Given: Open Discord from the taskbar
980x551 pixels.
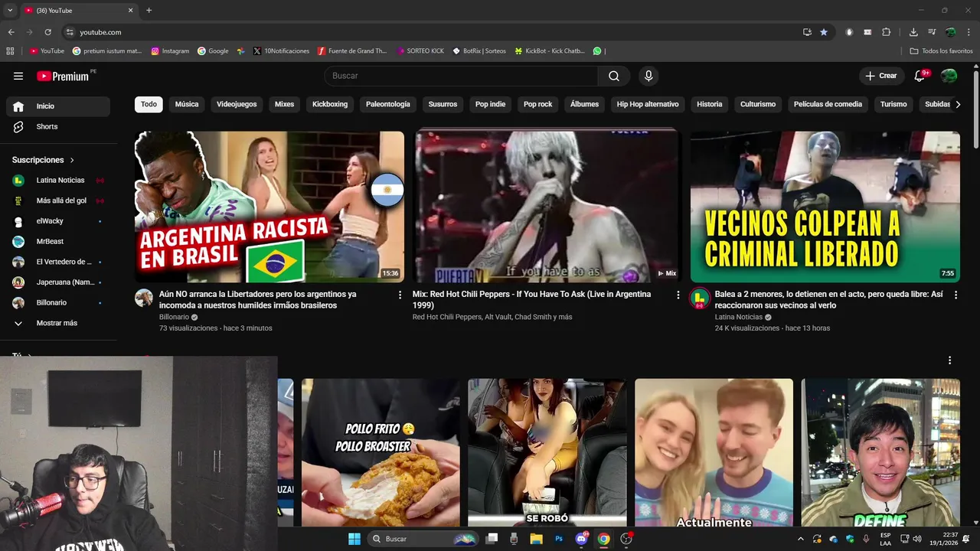Looking at the screenshot, I should (x=581, y=539).
